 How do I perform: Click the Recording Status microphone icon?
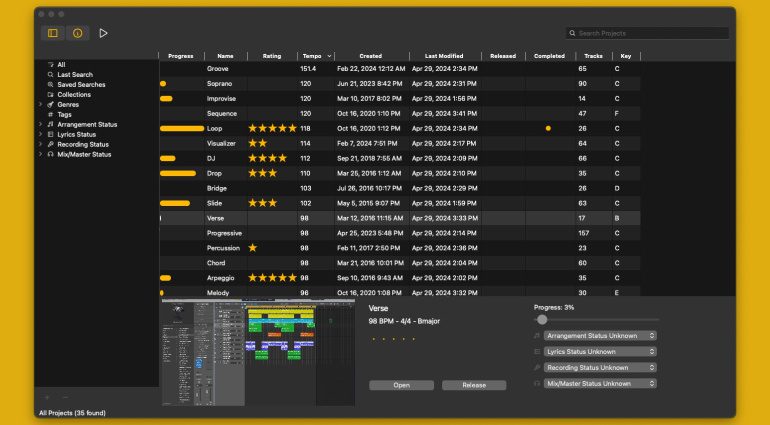pyautogui.click(x=50, y=144)
